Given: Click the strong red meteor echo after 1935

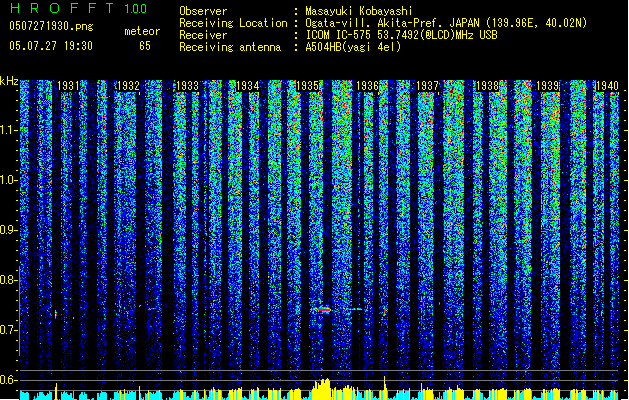Looking at the screenshot, I should (322, 310).
